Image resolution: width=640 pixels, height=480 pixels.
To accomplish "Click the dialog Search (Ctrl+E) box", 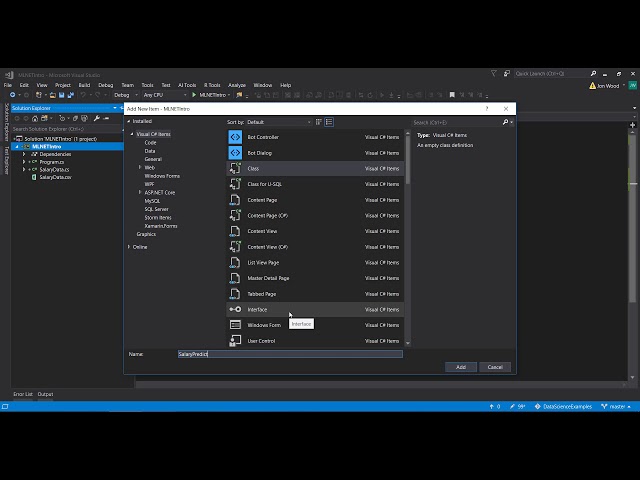I will click(457, 122).
